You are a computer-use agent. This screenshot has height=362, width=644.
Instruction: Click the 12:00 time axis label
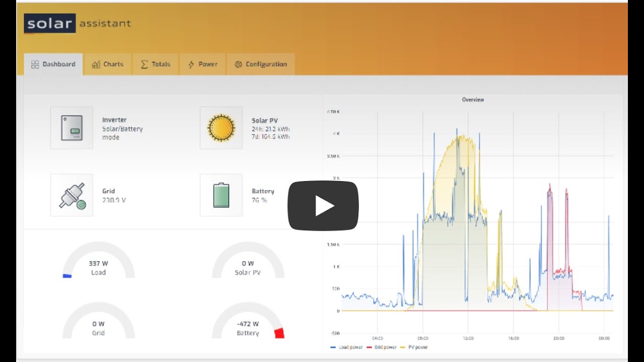pos(468,338)
